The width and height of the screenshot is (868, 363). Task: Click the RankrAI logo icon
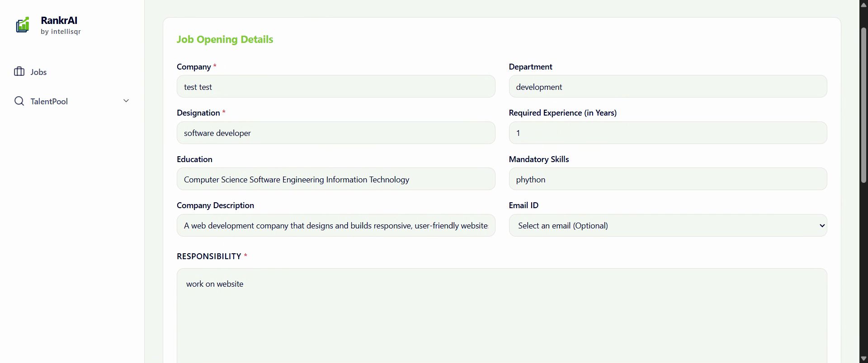coord(23,25)
